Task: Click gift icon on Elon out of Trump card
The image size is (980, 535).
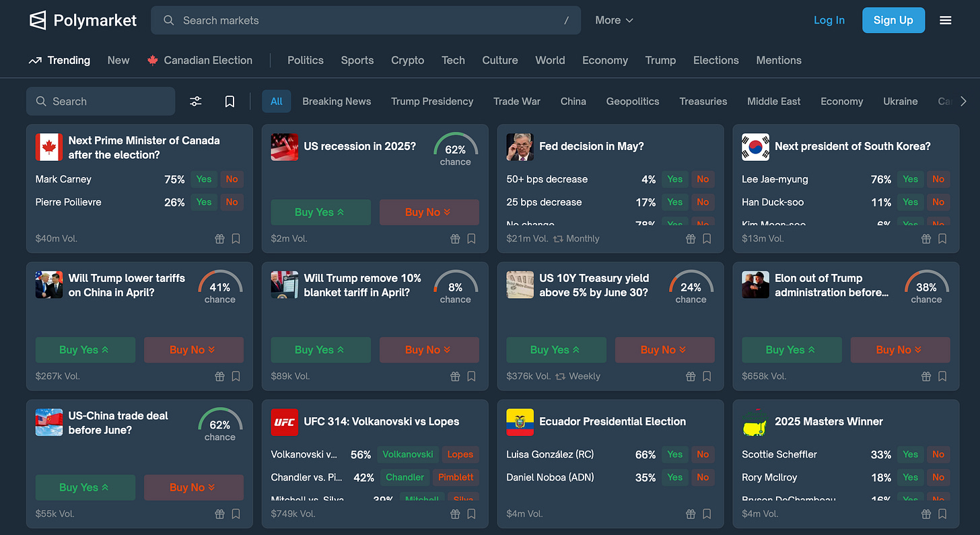Action: (926, 376)
